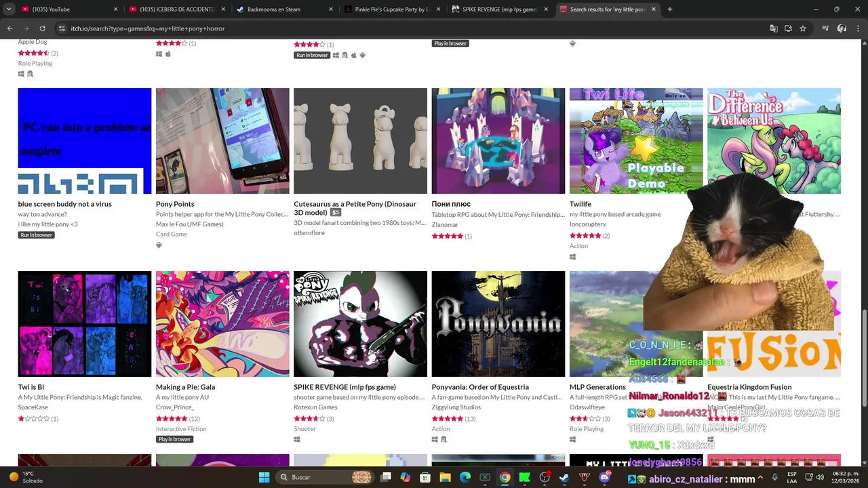Click Run in browser under blue screen buddy

tap(37, 235)
